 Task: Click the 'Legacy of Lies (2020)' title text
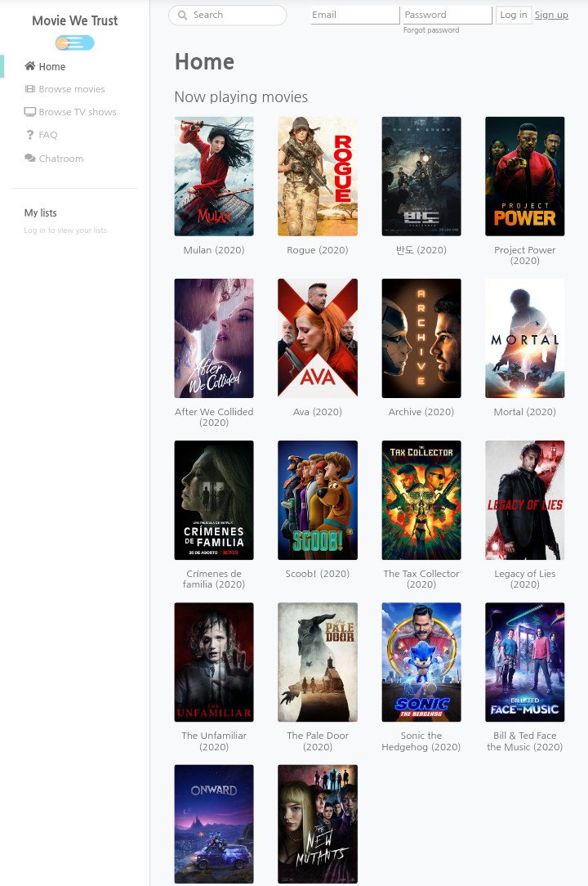(525, 579)
